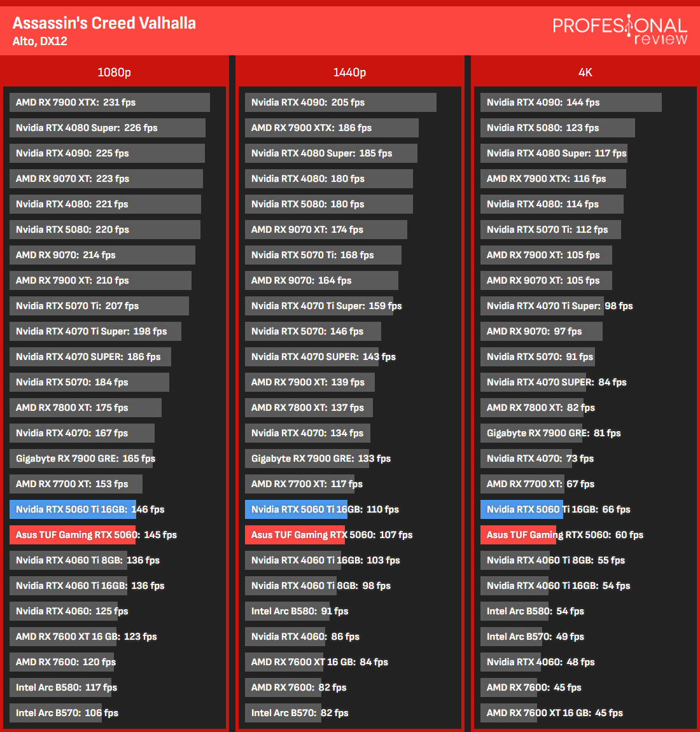Click Nvidia RTX 4080 Super: 117 fps bar
This screenshot has width=700, height=732.
click(x=554, y=153)
